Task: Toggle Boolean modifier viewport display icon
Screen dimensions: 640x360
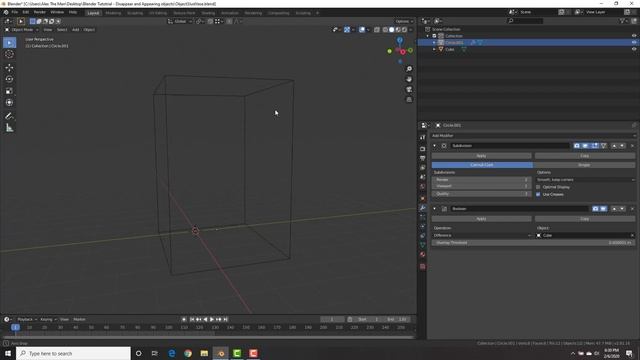Action: pyautogui.click(x=603, y=209)
